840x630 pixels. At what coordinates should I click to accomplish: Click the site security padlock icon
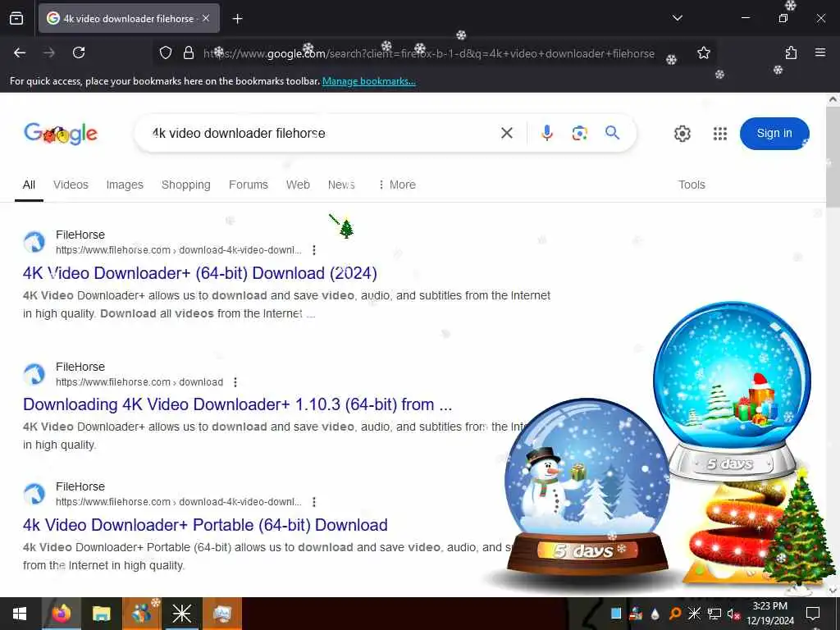[188, 52]
